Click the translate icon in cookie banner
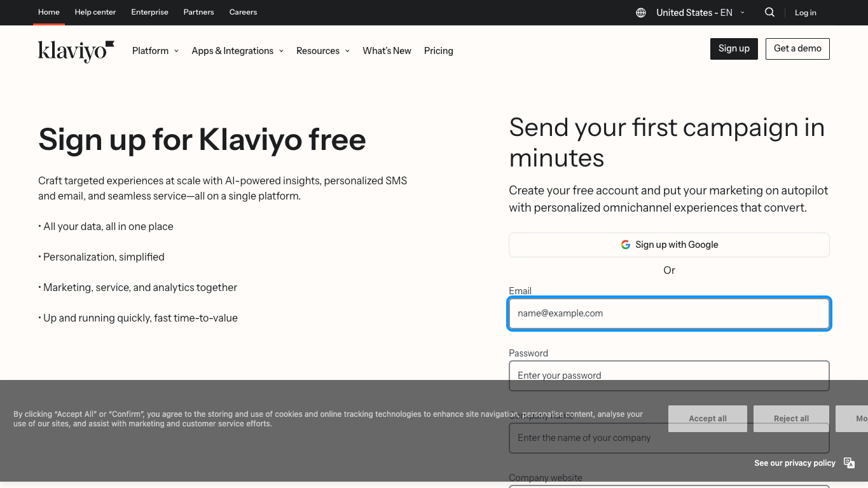Image resolution: width=868 pixels, height=488 pixels. (x=849, y=463)
